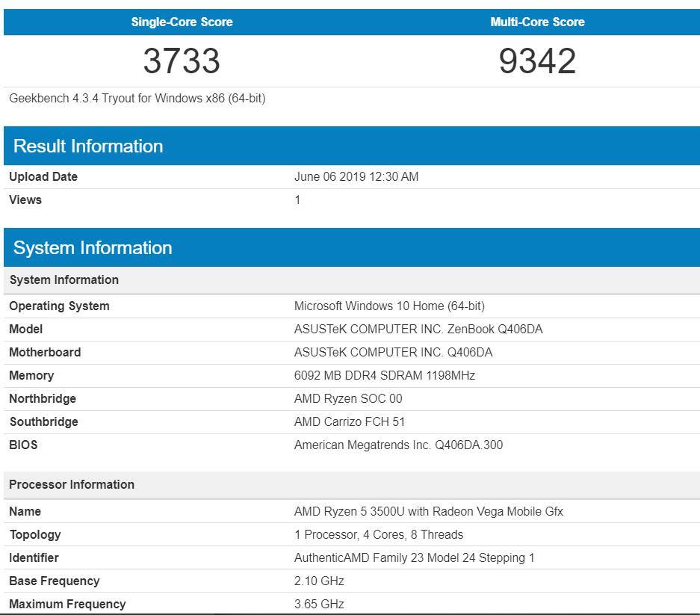Click the Result Information section header
The width and height of the screenshot is (700, 615).
[x=88, y=146]
